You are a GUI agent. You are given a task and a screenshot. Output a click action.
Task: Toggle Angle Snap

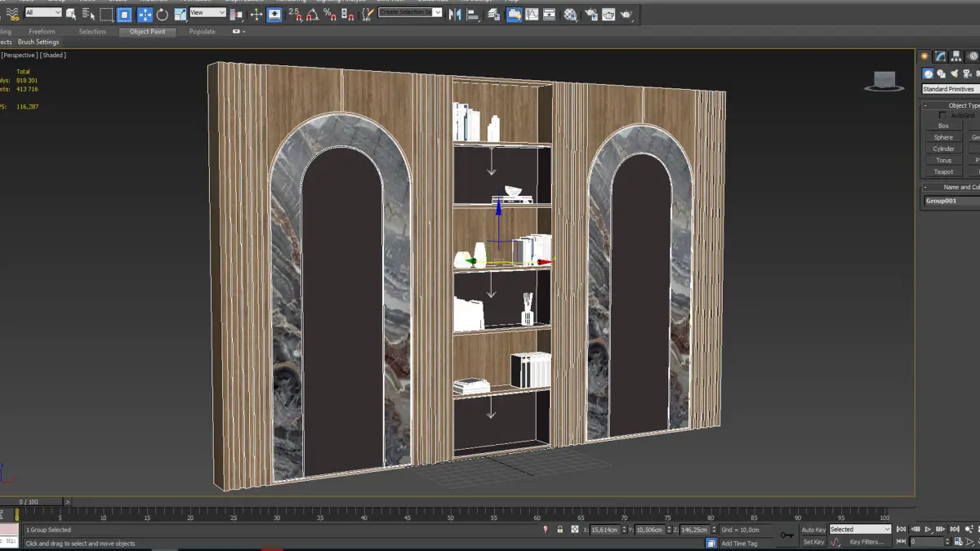point(313,15)
